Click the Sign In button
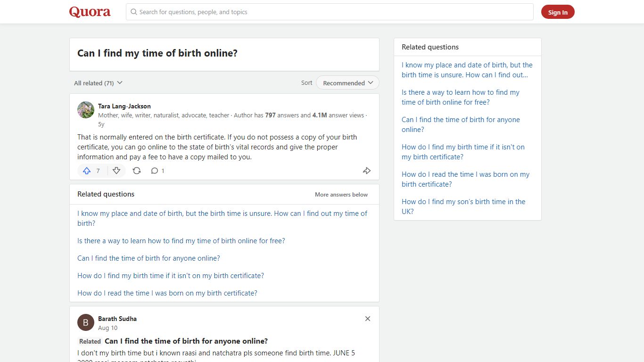Screen dimensions: 644x362 point(558,12)
